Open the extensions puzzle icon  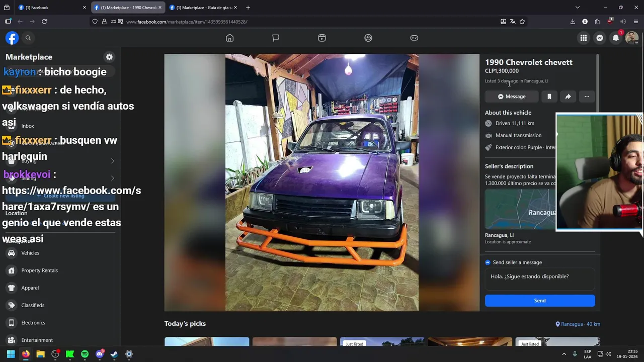(x=597, y=22)
